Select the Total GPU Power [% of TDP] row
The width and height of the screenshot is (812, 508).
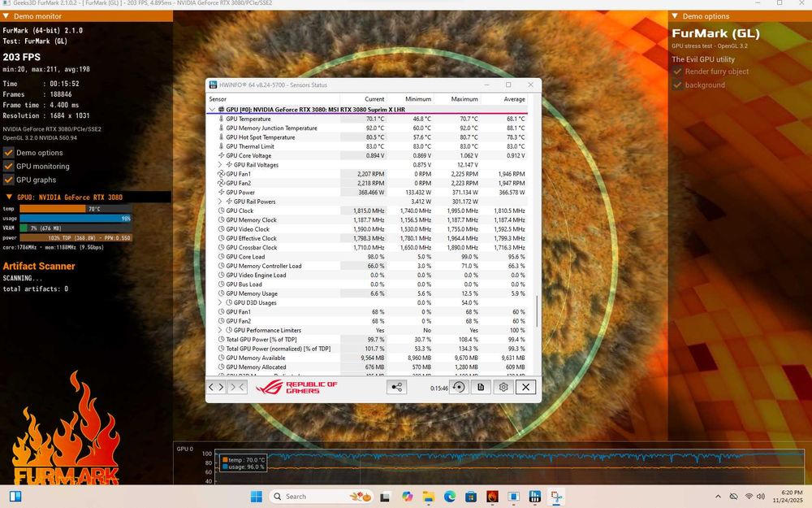pos(367,340)
